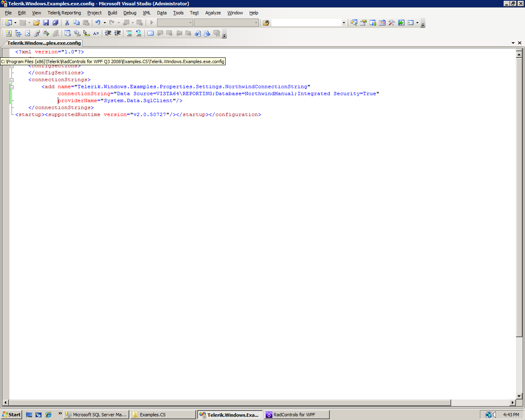Collapse the add element XML node
525x420 pixels.
click(x=11, y=87)
